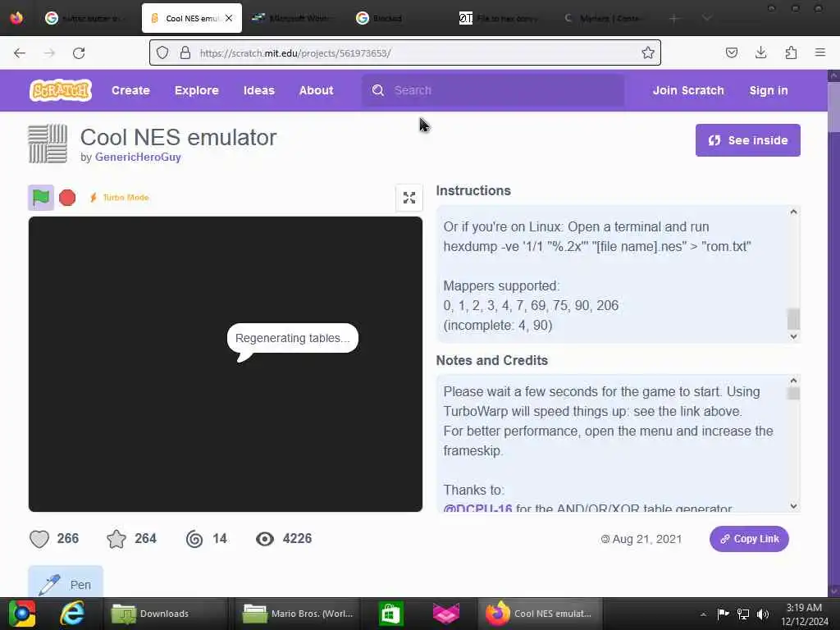Open the Firefox hamburger menu
The image size is (840, 630).
click(x=820, y=52)
